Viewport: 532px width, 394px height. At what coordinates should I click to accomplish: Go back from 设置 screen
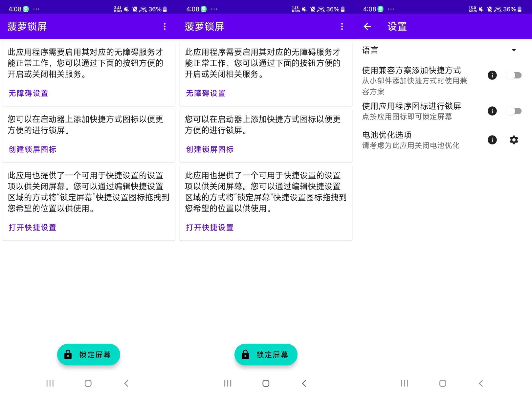(x=367, y=27)
